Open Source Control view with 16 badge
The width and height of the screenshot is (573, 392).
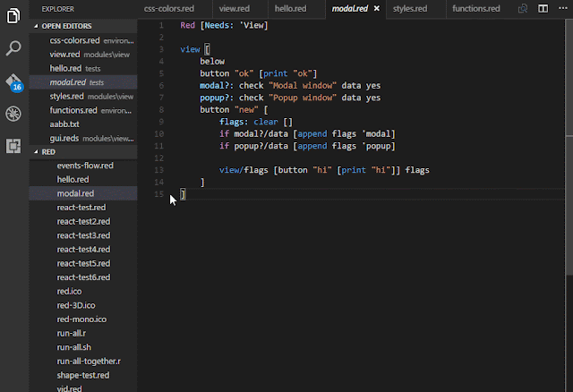[14, 82]
